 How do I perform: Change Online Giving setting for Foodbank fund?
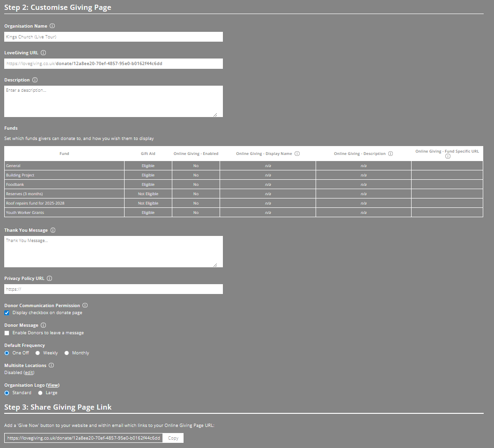196,184
